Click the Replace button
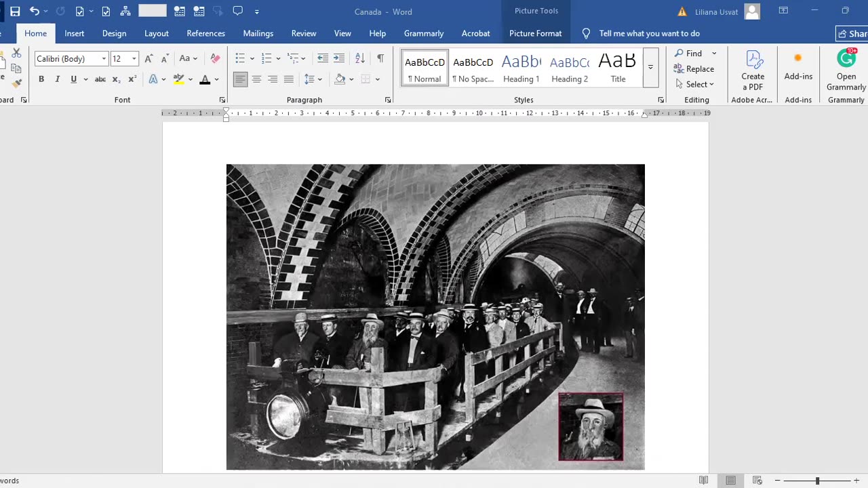Viewport: 868px width, 488px height. 694,68
